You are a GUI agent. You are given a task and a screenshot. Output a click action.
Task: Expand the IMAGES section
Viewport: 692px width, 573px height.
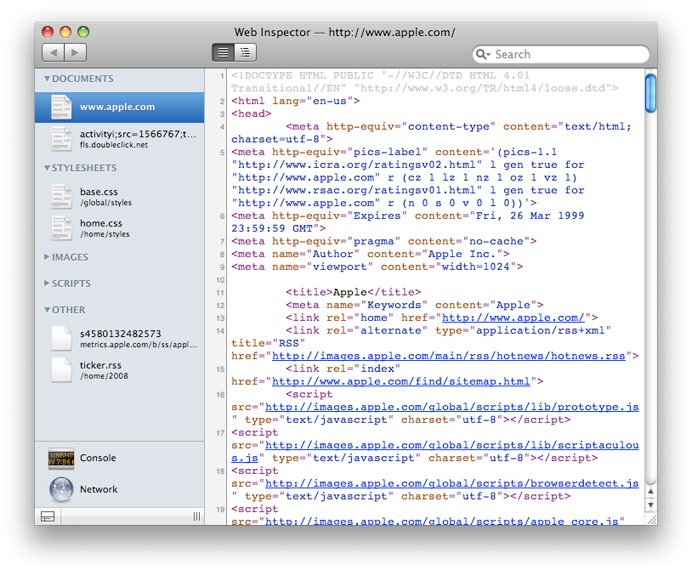pos(47,257)
